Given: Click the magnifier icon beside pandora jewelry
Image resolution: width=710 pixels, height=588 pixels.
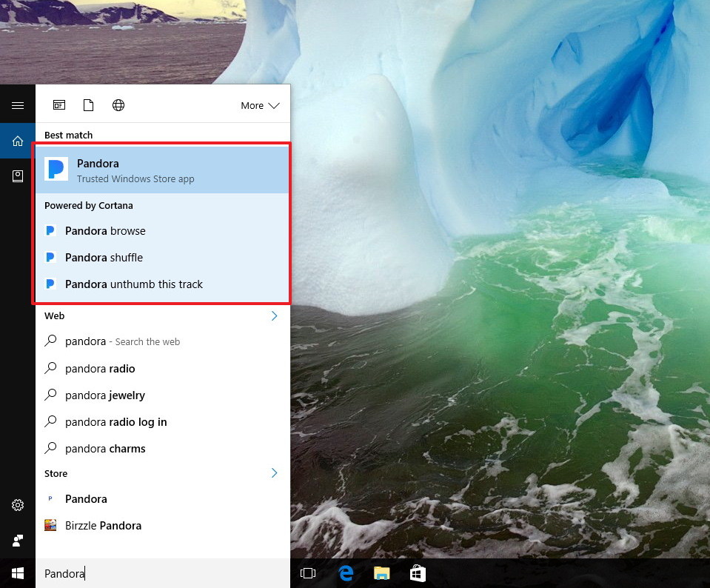Looking at the screenshot, I should coord(50,395).
